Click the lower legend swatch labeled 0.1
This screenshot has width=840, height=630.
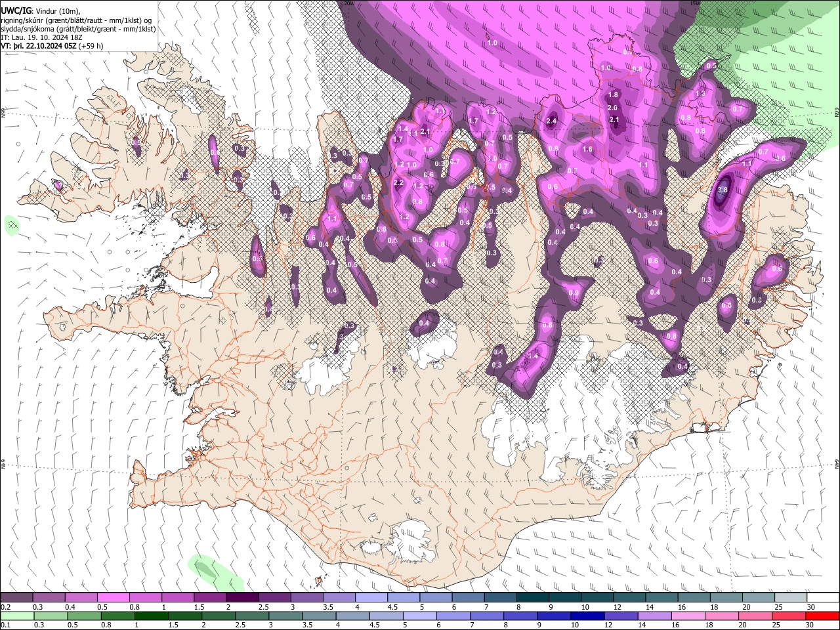coord(17,616)
